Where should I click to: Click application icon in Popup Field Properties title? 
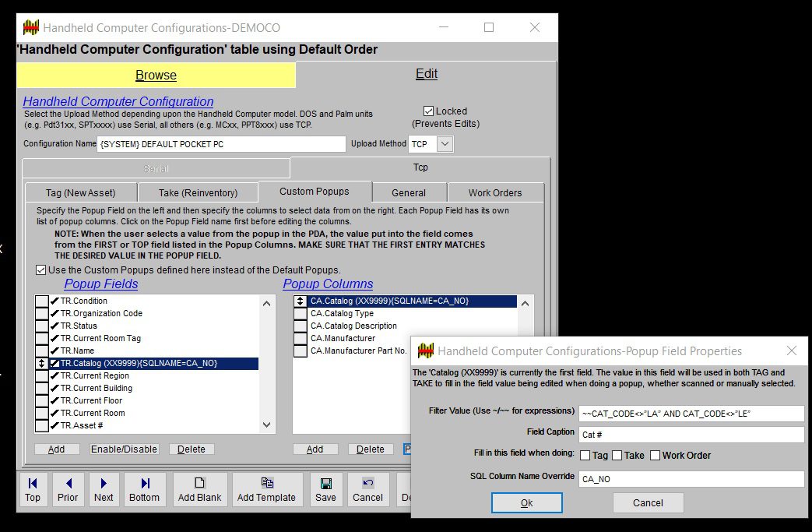pos(426,351)
